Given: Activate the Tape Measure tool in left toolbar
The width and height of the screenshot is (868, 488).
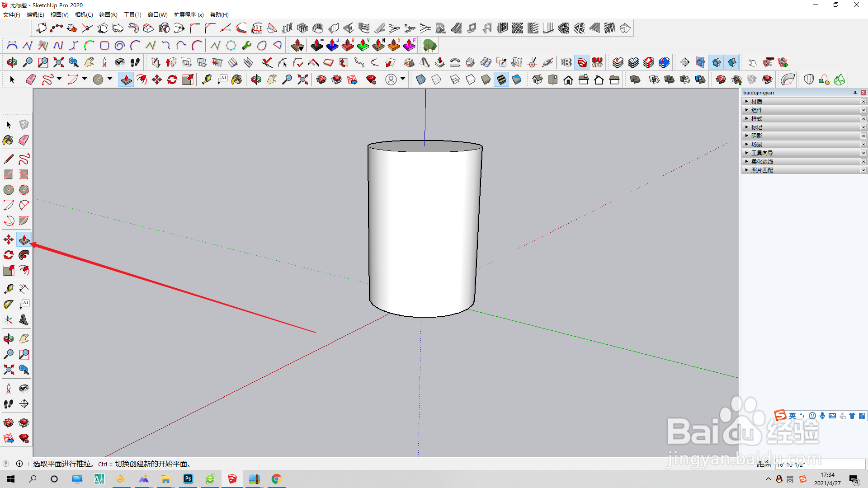Looking at the screenshot, I should pyautogui.click(x=8, y=289).
